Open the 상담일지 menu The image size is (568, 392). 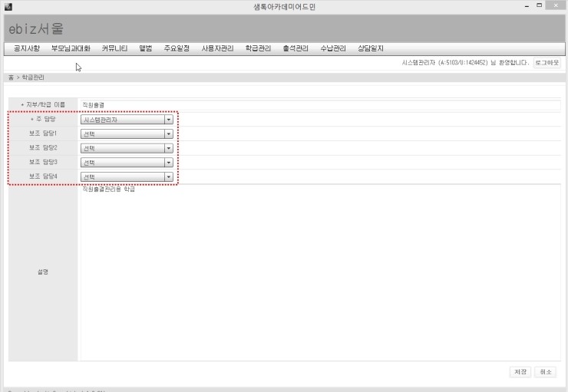click(x=371, y=48)
